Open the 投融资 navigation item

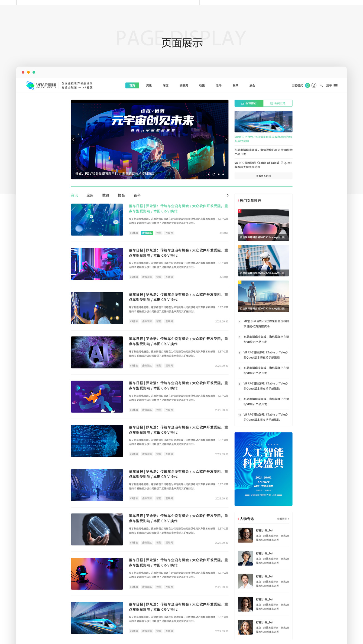coord(184,86)
